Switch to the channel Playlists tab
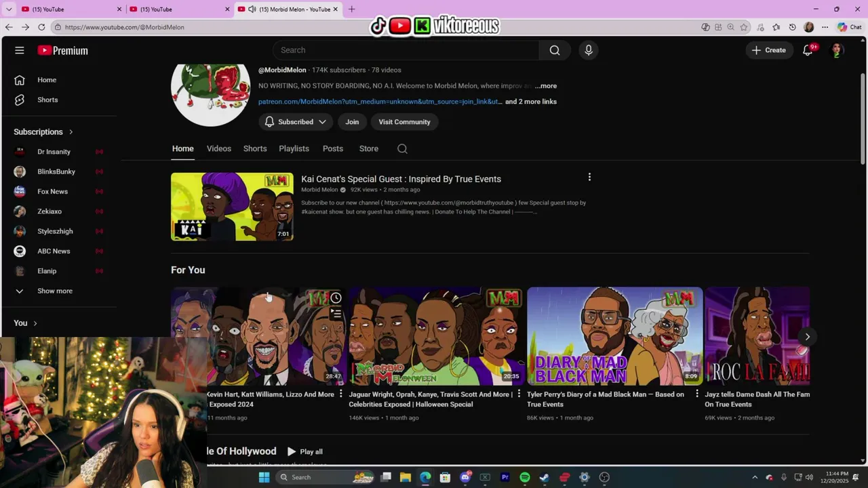Screen dimensions: 868x488 coord(294,148)
